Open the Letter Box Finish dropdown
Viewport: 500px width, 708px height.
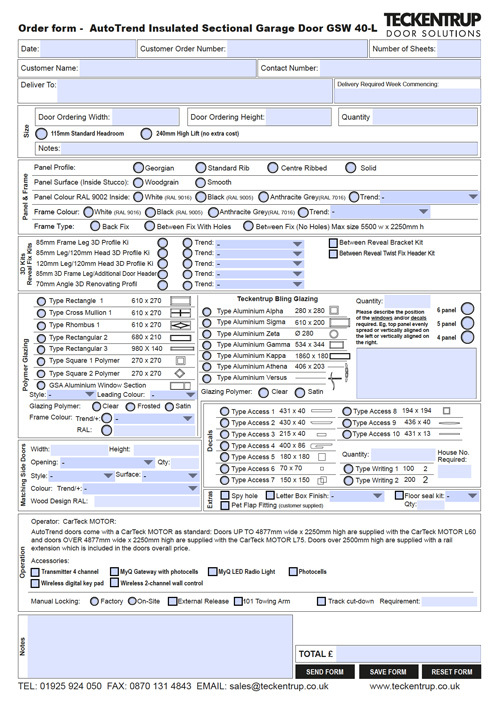357,496
